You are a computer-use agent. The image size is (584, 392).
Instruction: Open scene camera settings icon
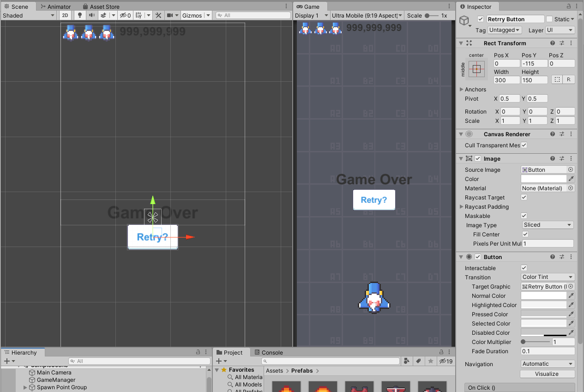(170, 15)
